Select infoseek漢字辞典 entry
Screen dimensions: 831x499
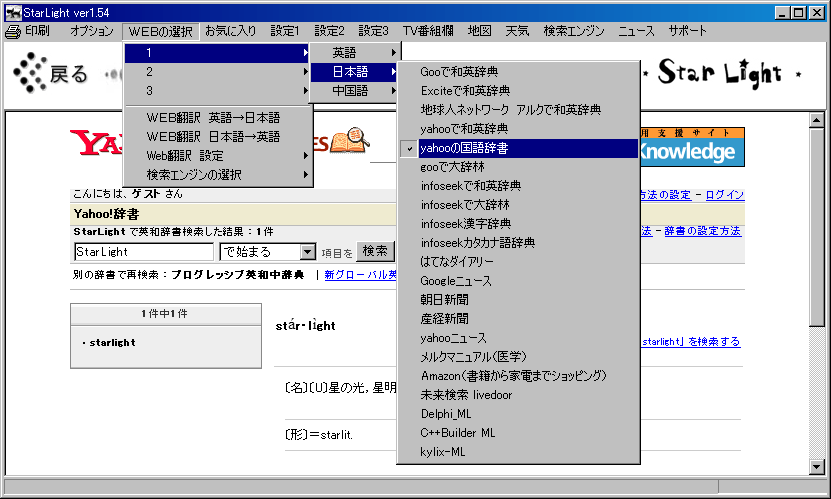[518, 225]
